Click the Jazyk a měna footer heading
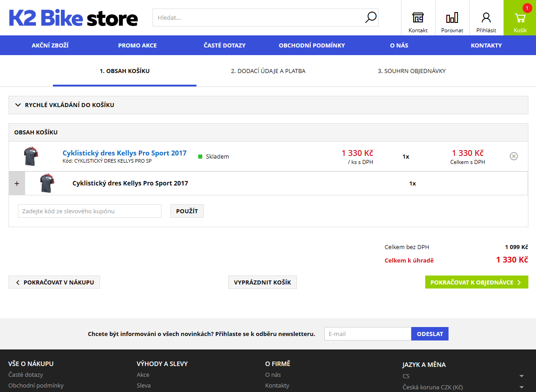Viewport: 536px width, 392px height. (x=424, y=365)
